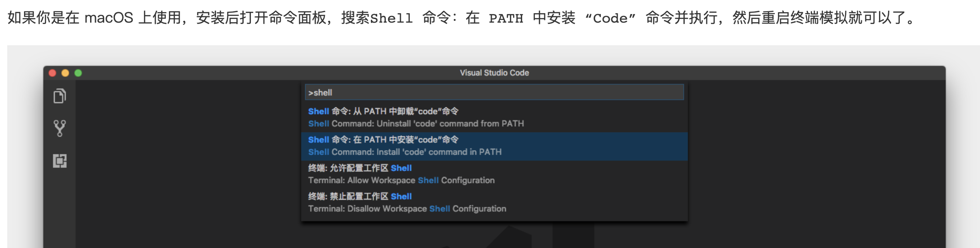The width and height of the screenshot is (980, 248).
Task: Open the Explorer view in activity bar
Action: coord(59,96)
